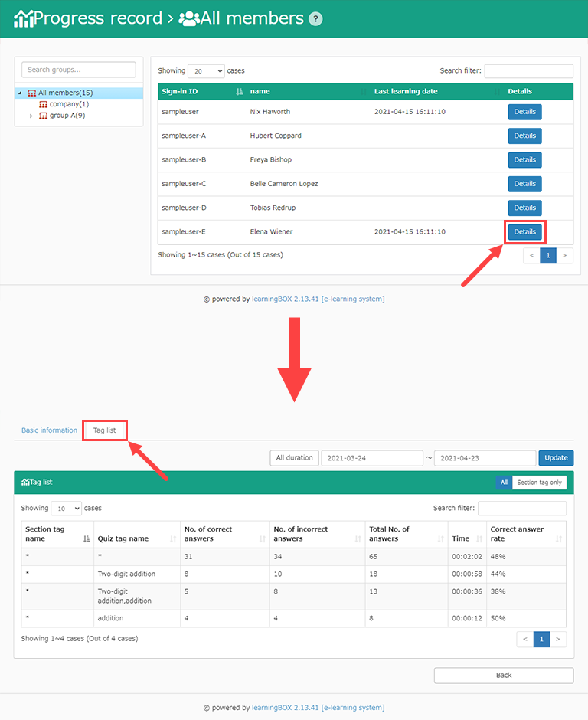Click the help question mark icon
The width and height of the screenshot is (588, 720).
point(315,19)
